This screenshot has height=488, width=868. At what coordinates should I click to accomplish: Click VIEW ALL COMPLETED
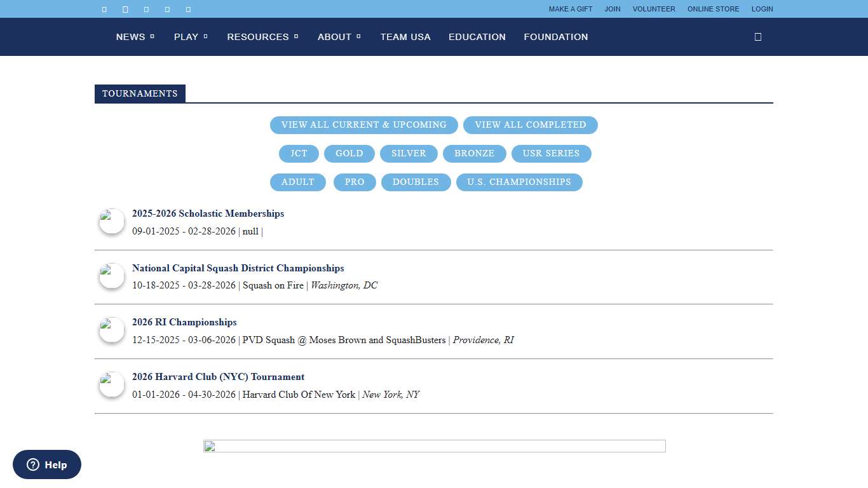[x=531, y=125]
